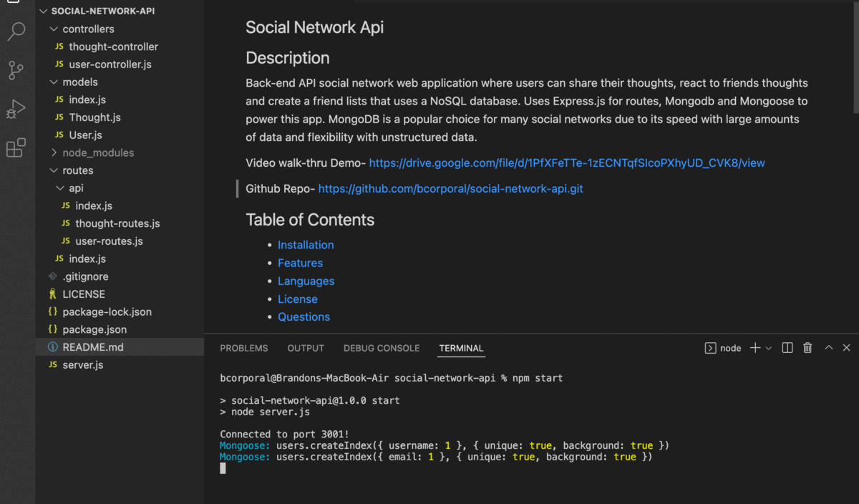This screenshot has width=859, height=504.
Task: Open the Search view in activity bar
Action: [x=16, y=31]
